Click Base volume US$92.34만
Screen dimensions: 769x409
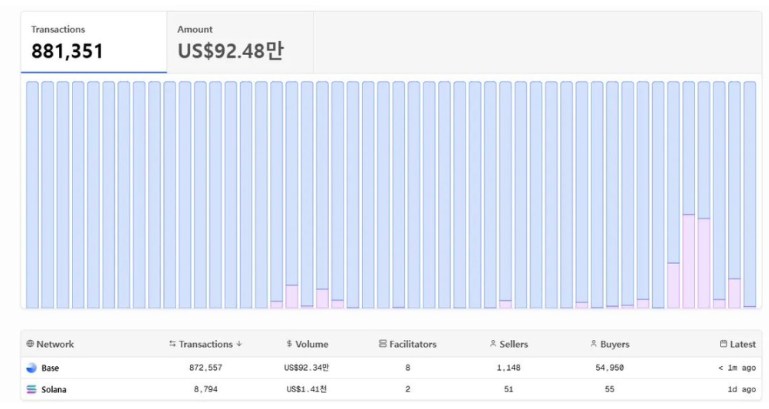(307, 368)
